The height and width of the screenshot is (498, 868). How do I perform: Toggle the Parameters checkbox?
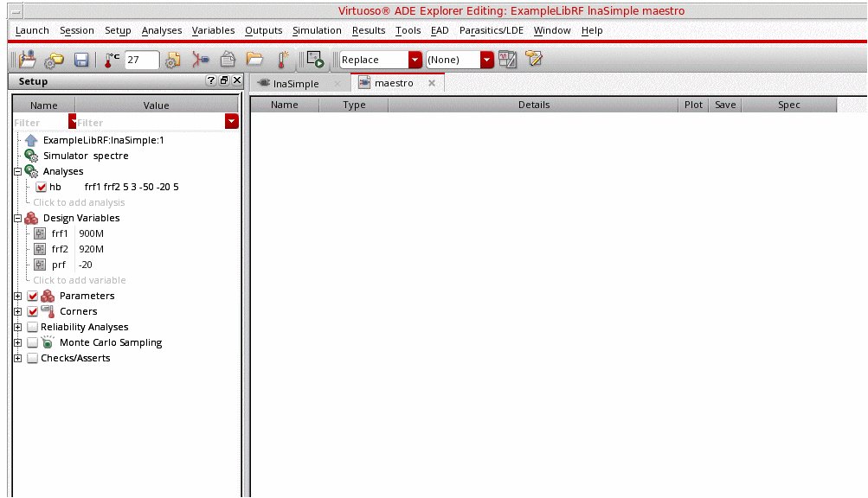[33, 296]
